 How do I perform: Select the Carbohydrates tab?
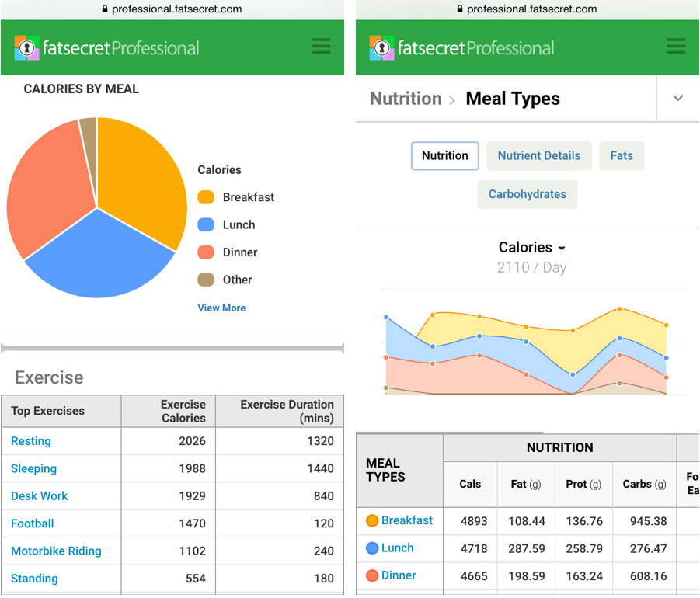[x=527, y=194]
